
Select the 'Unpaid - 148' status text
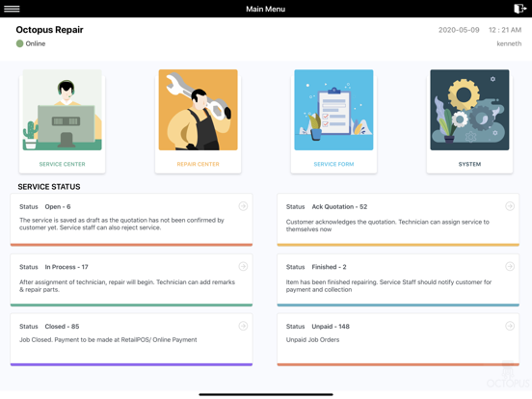[331, 327]
